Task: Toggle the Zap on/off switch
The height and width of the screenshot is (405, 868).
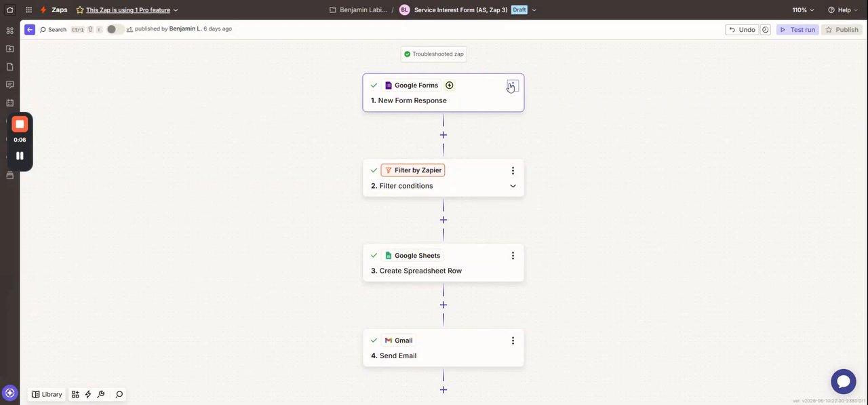Action: (x=115, y=29)
